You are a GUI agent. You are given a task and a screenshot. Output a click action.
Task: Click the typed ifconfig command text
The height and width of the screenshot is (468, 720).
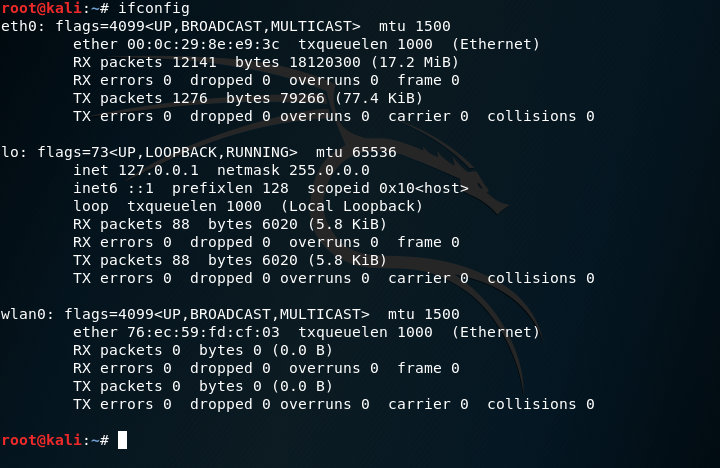[153, 8]
